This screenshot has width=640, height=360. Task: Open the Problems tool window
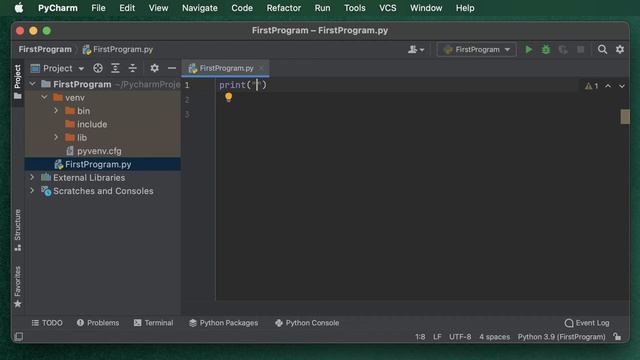(x=98, y=323)
